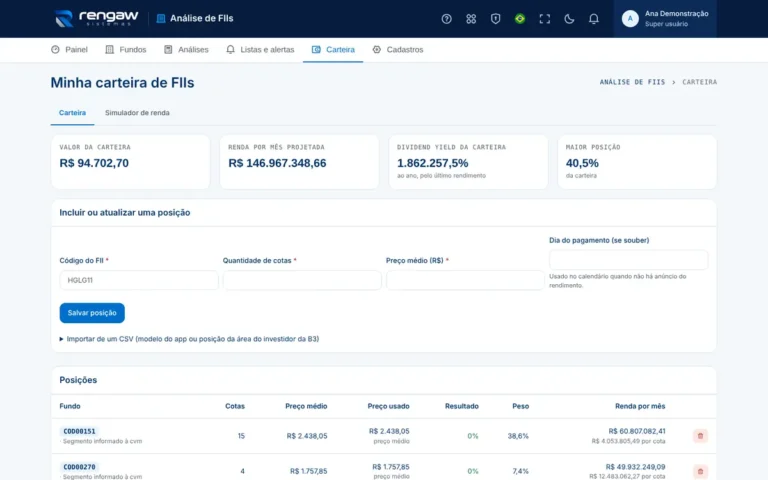Click the Incluir ou atualizar uma posição heading
768x480 pixels.
(125, 213)
